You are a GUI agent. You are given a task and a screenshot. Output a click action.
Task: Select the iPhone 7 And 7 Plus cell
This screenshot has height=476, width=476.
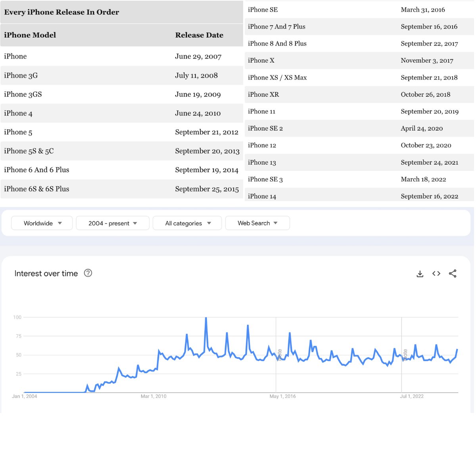pyautogui.click(x=277, y=27)
